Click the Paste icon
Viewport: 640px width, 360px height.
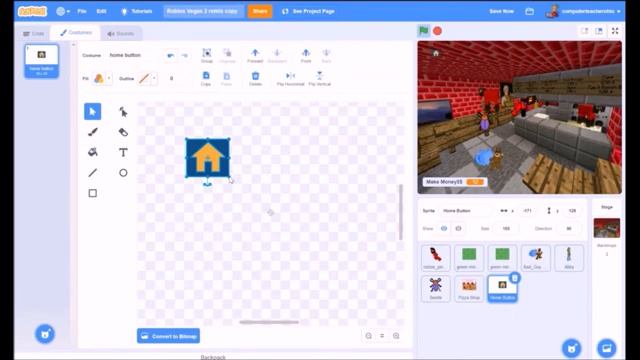tap(227, 78)
